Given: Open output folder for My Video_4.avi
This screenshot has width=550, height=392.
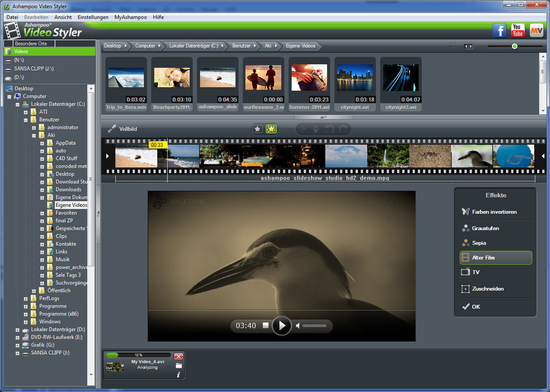Looking at the screenshot, I should 178,366.
